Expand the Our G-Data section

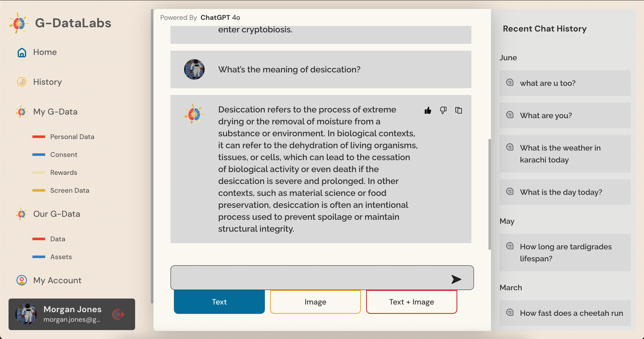pos(56,214)
